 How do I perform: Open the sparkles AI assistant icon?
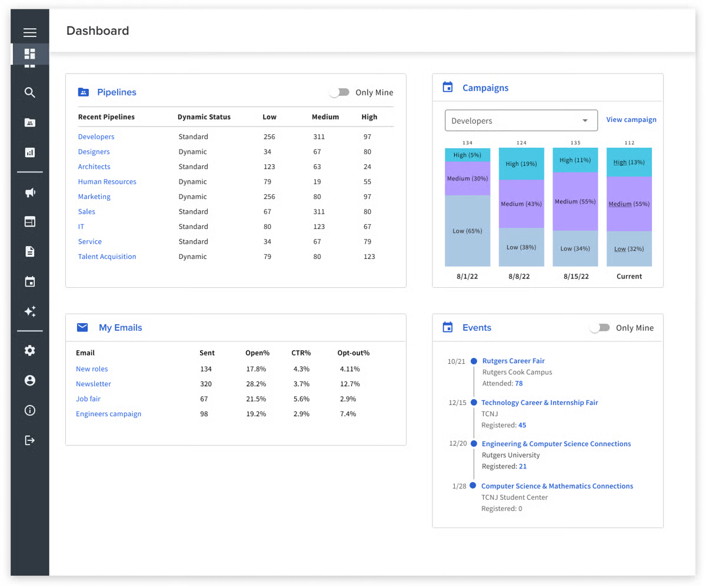coord(29,311)
